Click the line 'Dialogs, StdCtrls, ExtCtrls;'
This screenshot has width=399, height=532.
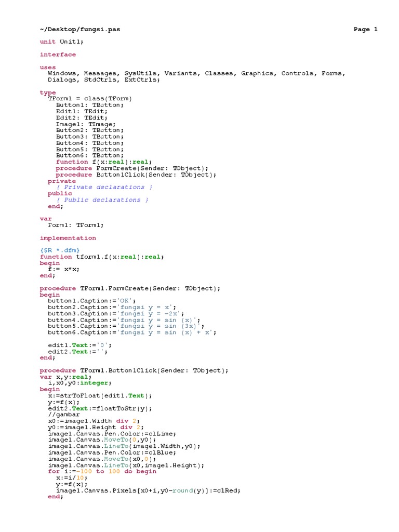pos(104,79)
